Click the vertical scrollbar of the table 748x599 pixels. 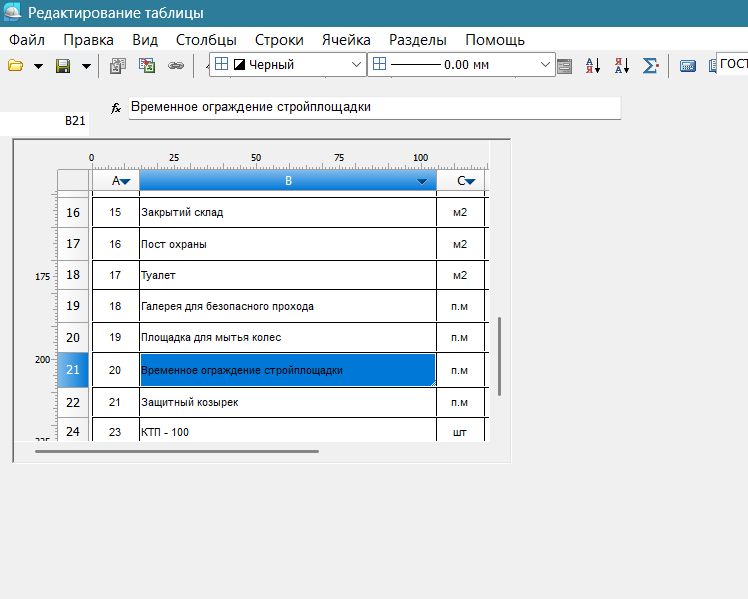click(499, 356)
